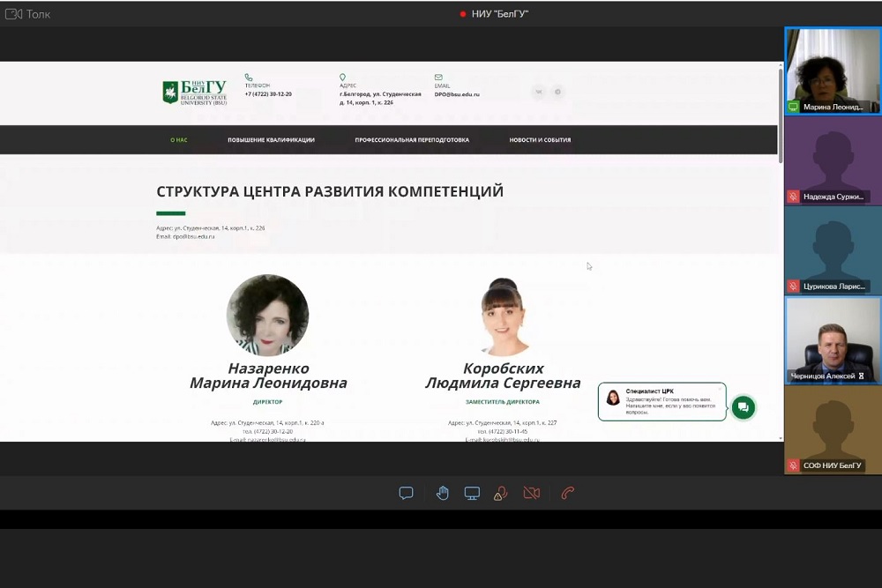Click the VK social icon in header
Screen dimensions: 882x588
click(538, 92)
